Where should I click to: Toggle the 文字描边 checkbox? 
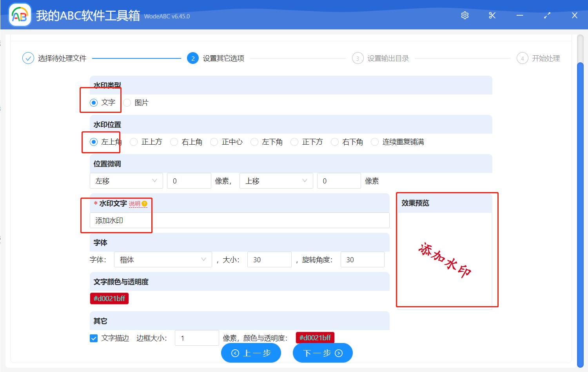[x=93, y=338]
